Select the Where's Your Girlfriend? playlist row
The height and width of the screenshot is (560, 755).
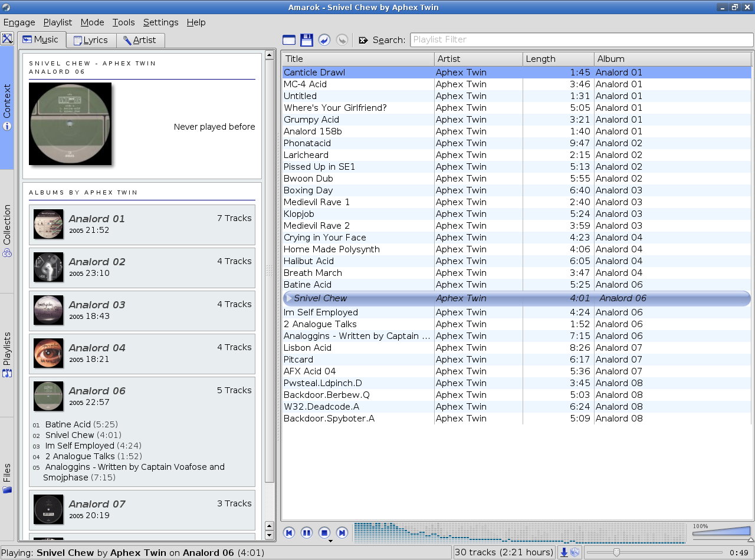tap(517, 108)
